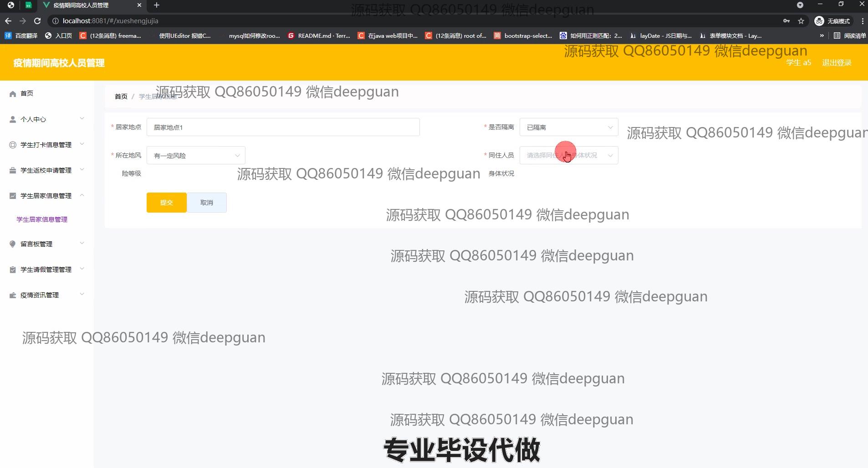Click the site info icon before localhost
This screenshot has height=468, width=868.
(x=55, y=21)
